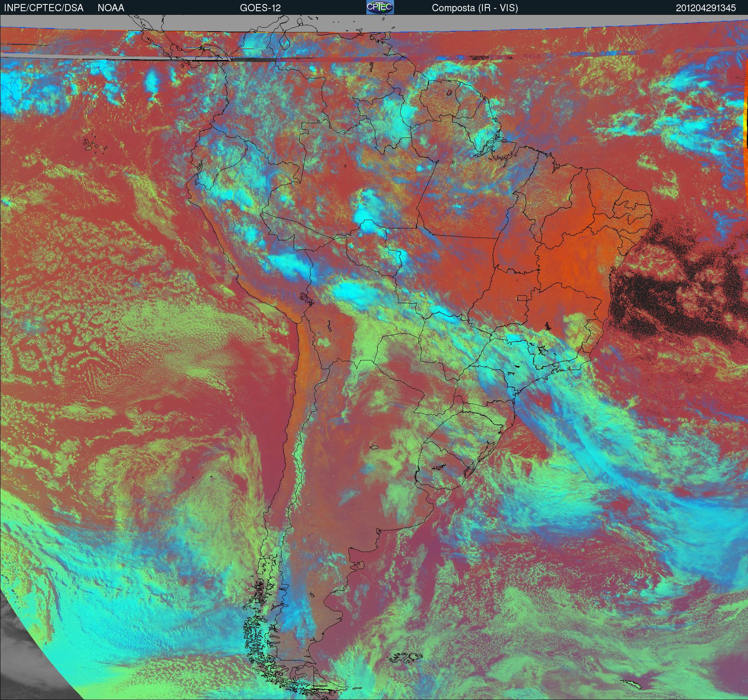Click the CPTEC logo in header

tap(380, 7)
